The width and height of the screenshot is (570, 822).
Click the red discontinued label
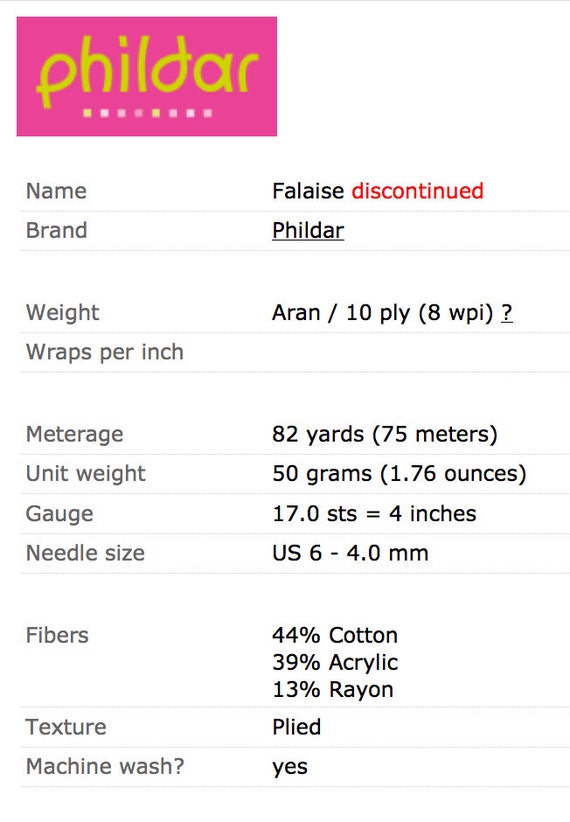[417, 191]
